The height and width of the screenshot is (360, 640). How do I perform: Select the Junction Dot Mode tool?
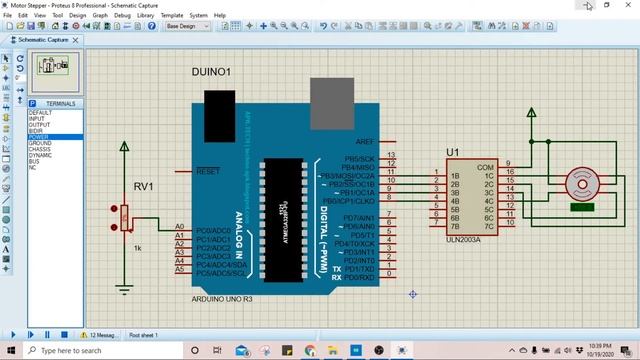(6, 78)
